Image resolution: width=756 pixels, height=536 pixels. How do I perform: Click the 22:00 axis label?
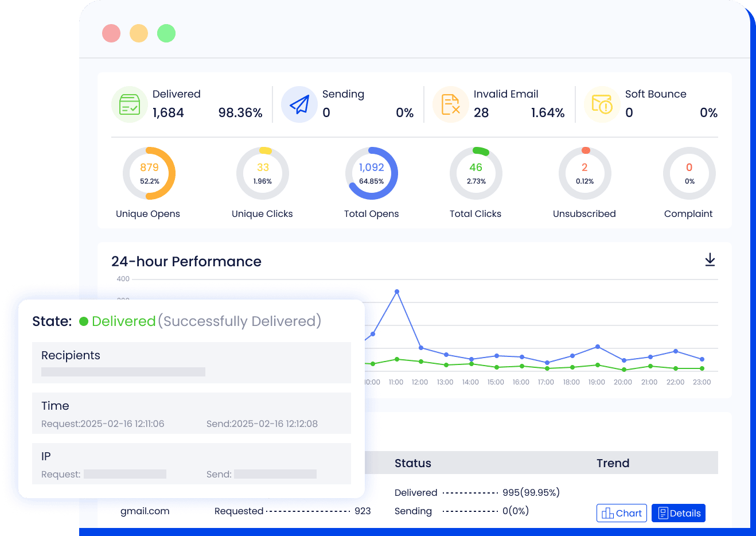point(675,382)
